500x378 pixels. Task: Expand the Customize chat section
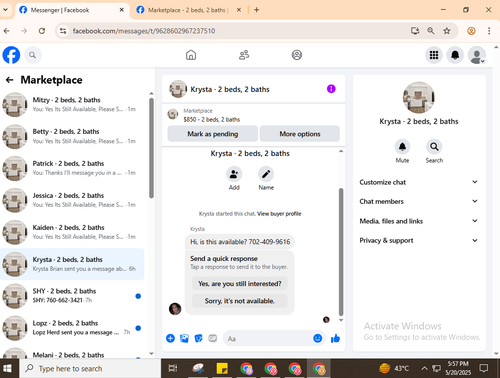point(418,182)
